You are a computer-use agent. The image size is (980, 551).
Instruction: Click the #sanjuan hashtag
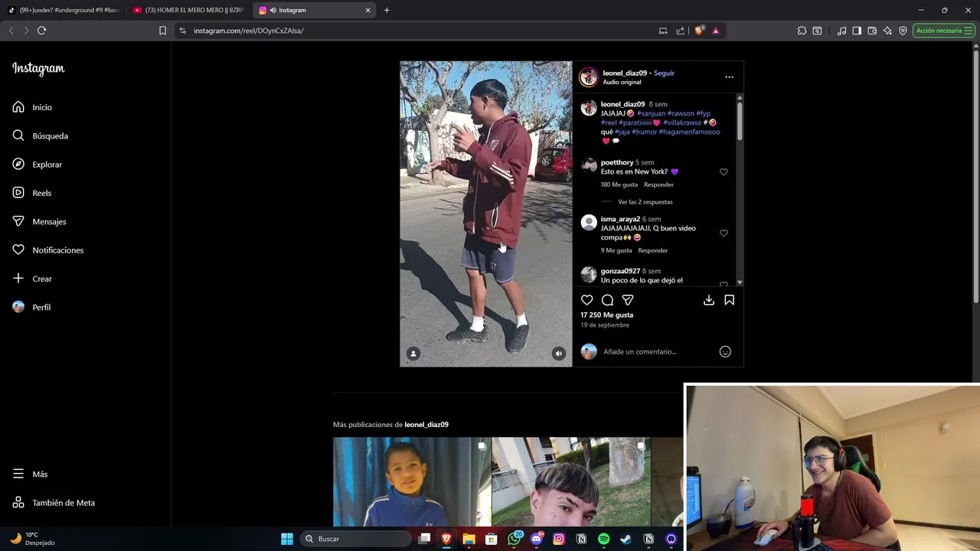point(651,113)
